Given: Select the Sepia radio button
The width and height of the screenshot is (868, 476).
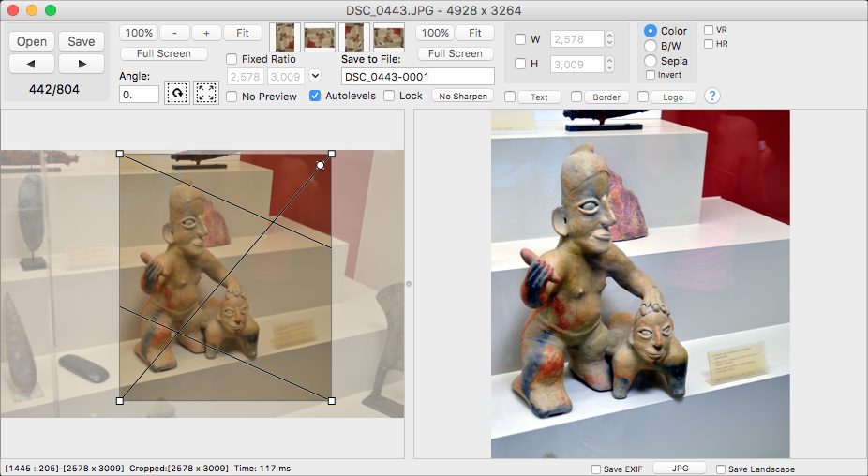Looking at the screenshot, I should 651,61.
